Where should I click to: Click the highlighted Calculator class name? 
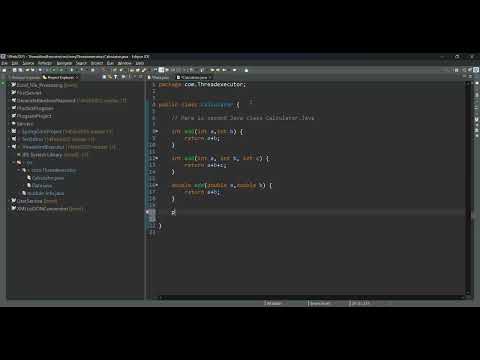point(216,105)
